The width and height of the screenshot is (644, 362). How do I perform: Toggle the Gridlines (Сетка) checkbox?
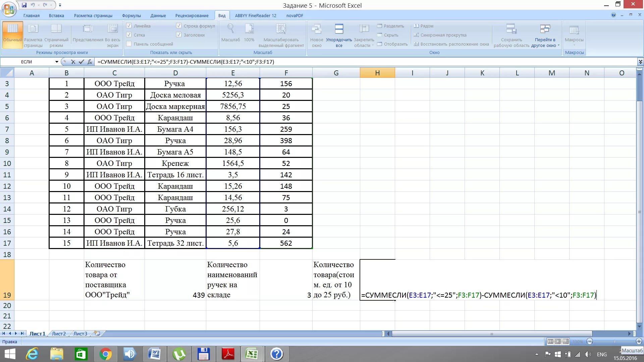[x=128, y=35]
